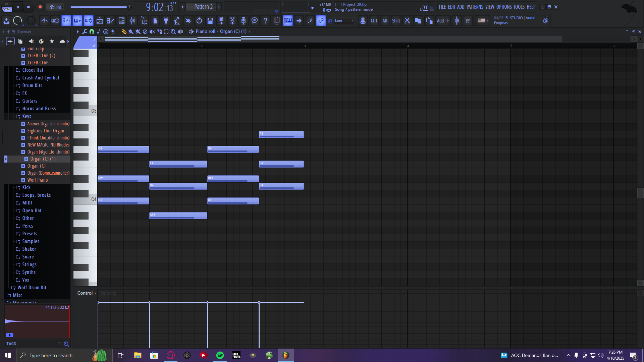This screenshot has width=644, height=362.
Task: Open the PATTERNS menu
Action: [475, 7]
